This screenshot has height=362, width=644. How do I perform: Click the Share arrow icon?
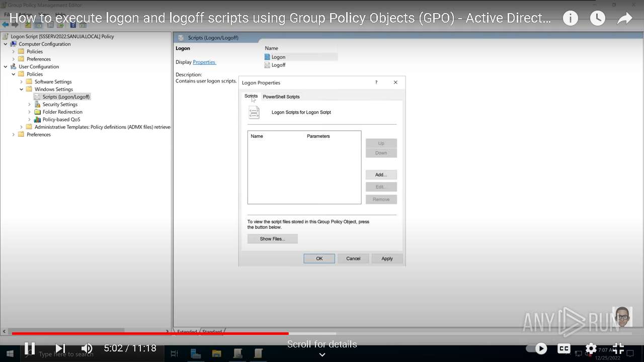[624, 19]
